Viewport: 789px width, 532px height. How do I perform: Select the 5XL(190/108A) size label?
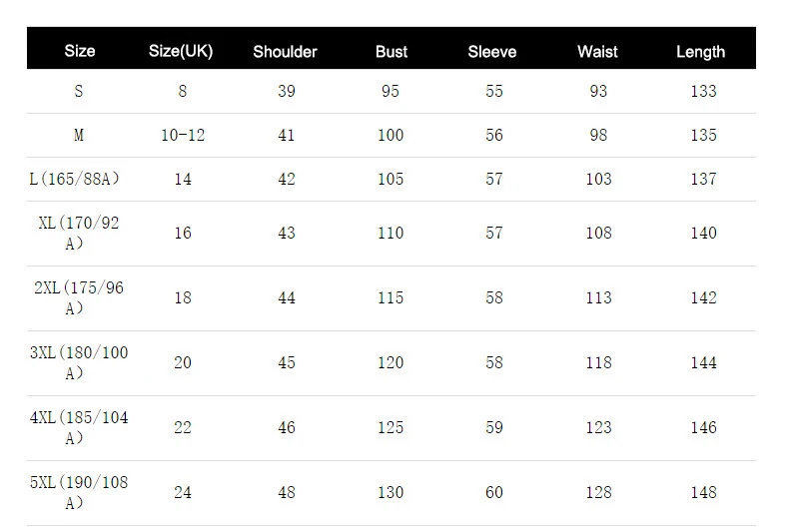click(x=78, y=493)
